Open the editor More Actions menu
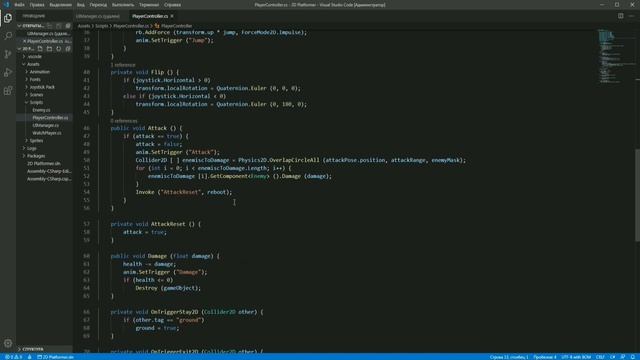The height and width of the screenshot is (360, 640). [631, 16]
